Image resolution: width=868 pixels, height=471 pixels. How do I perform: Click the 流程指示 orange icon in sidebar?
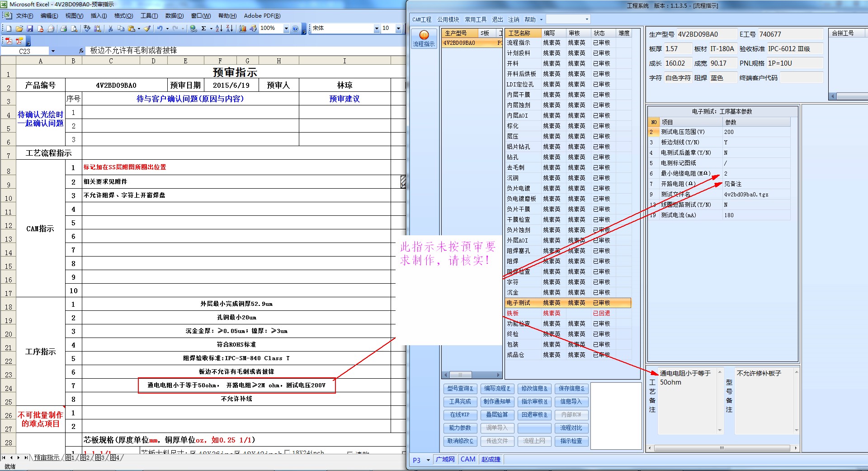pos(424,39)
